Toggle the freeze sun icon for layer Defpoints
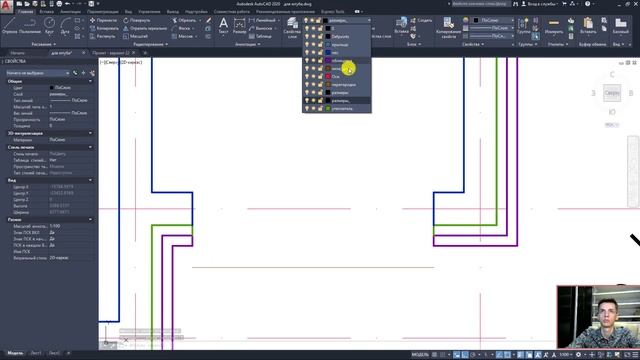Viewport: 640px width, 360px height. coord(313,36)
